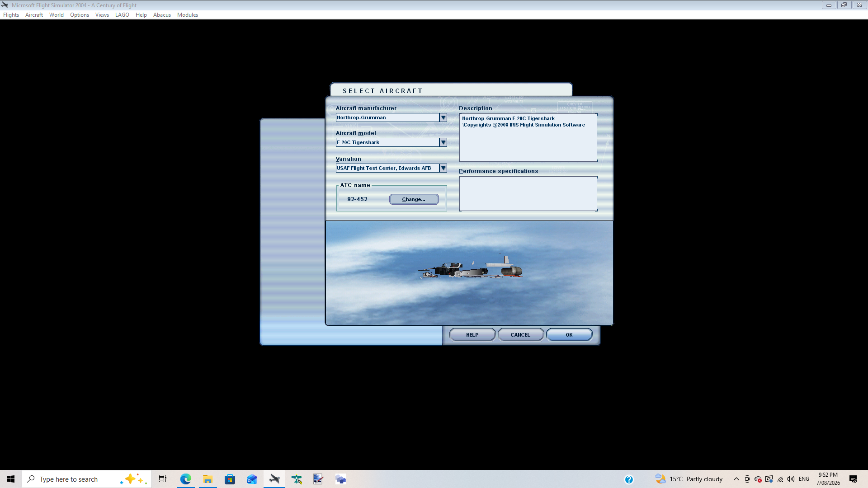
Task: Confirm selection with OK button
Action: click(569, 335)
